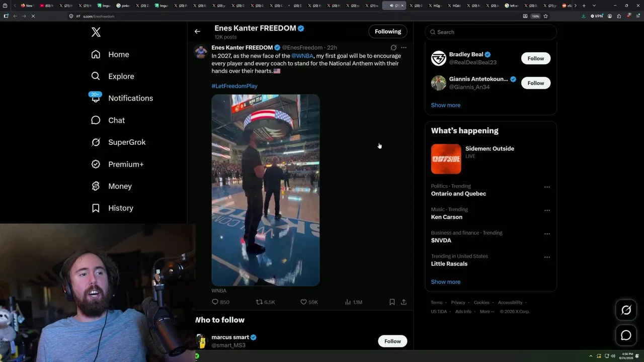Click the X logo in the sidebar

[96, 32]
